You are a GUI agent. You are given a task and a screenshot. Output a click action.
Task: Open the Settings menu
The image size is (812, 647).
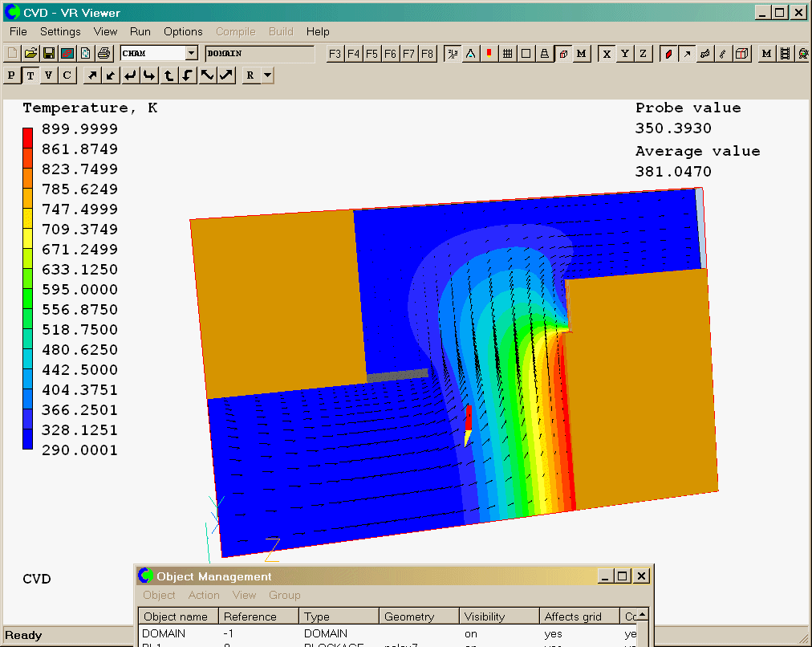pyautogui.click(x=60, y=31)
